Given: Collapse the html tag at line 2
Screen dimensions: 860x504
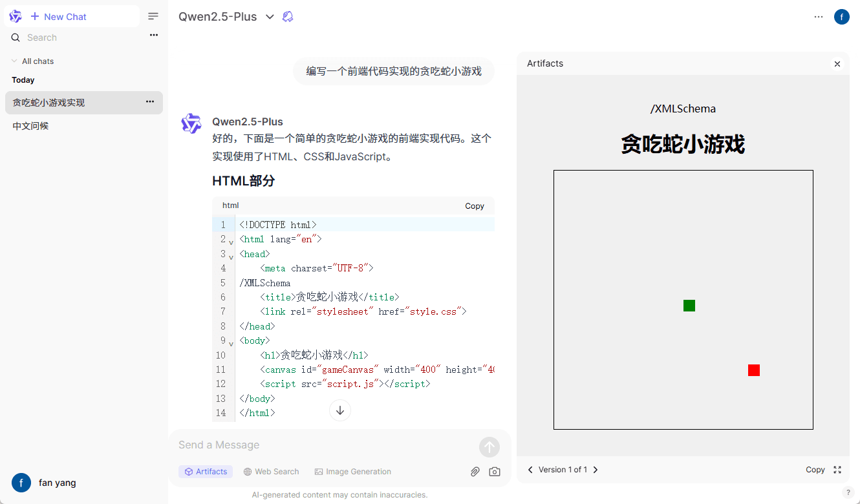Looking at the screenshot, I should (231, 242).
